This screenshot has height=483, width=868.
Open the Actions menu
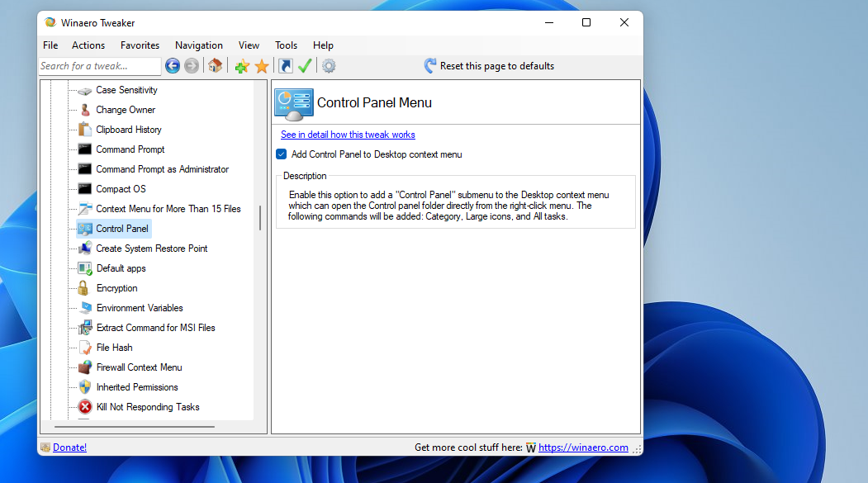pyautogui.click(x=88, y=45)
